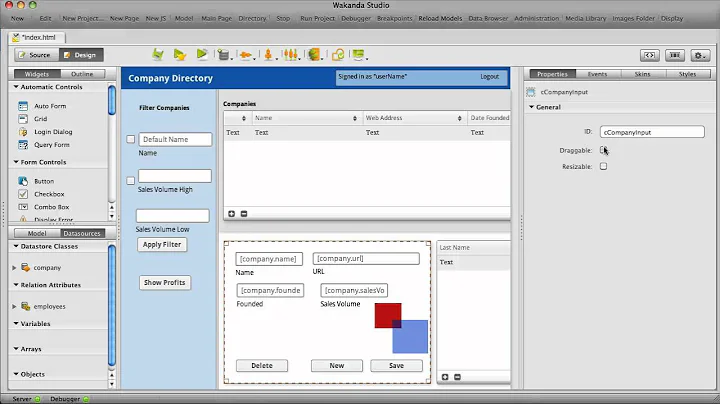
Task: Click the company datastore class icon
Action: point(26,267)
